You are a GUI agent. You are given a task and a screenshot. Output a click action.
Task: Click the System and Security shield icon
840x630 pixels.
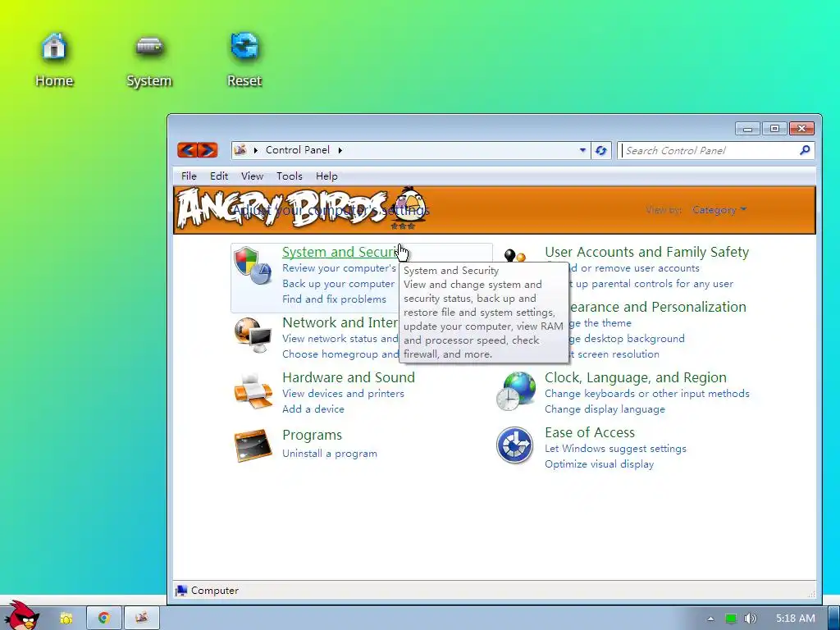coord(253,266)
